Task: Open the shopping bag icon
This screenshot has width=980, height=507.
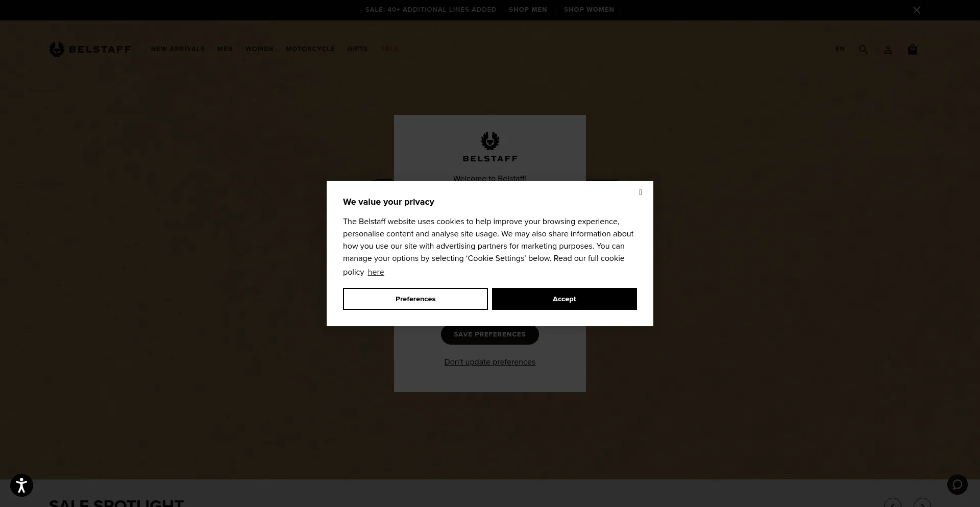Action: (913, 49)
